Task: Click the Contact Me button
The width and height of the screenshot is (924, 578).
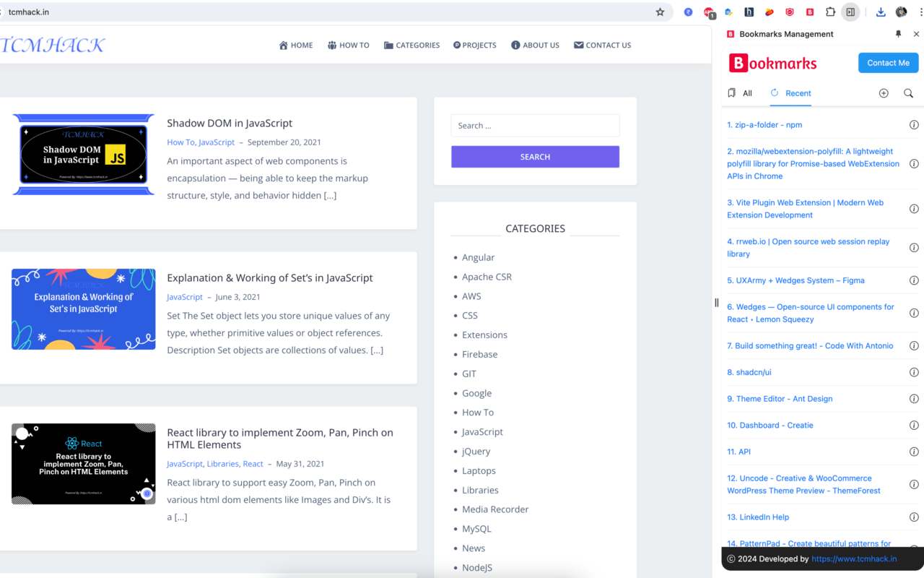Action: [888, 62]
